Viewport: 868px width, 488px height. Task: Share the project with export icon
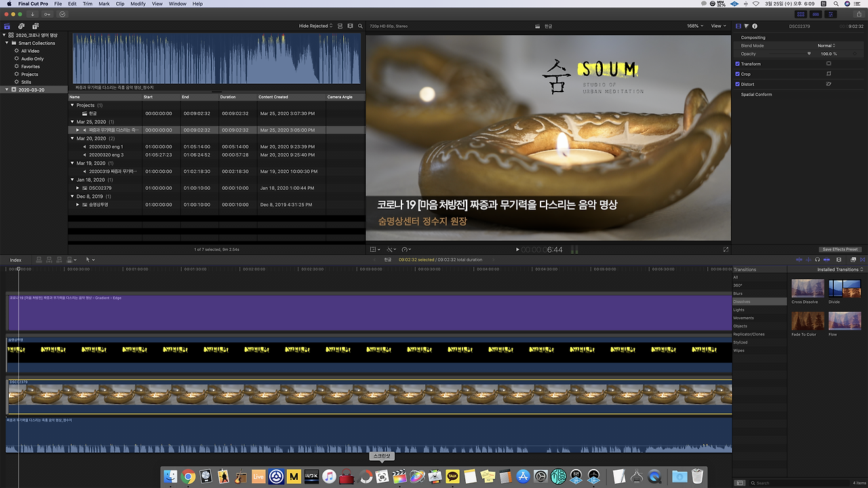click(x=859, y=14)
